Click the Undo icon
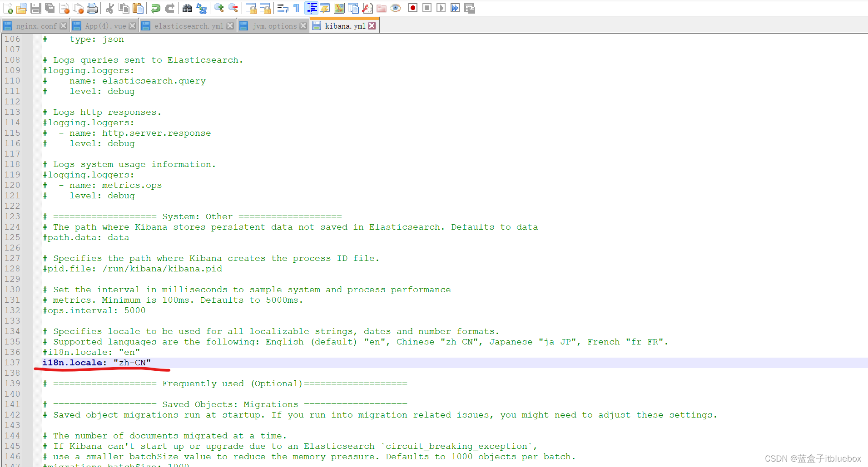The image size is (868, 467). 156,8
